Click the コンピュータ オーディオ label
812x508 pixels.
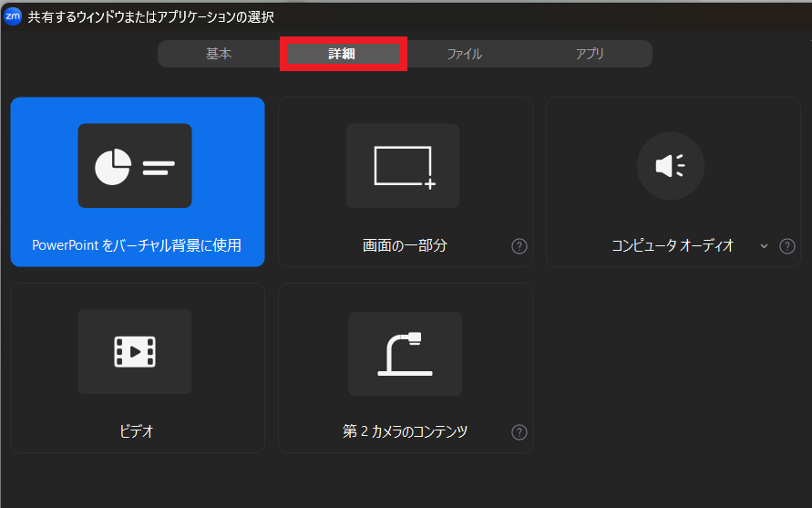click(x=673, y=245)
